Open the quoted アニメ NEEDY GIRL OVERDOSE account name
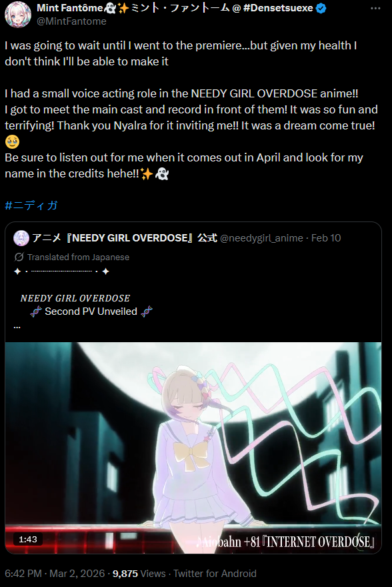Viewport: 392px width, 587px height. 125,238
